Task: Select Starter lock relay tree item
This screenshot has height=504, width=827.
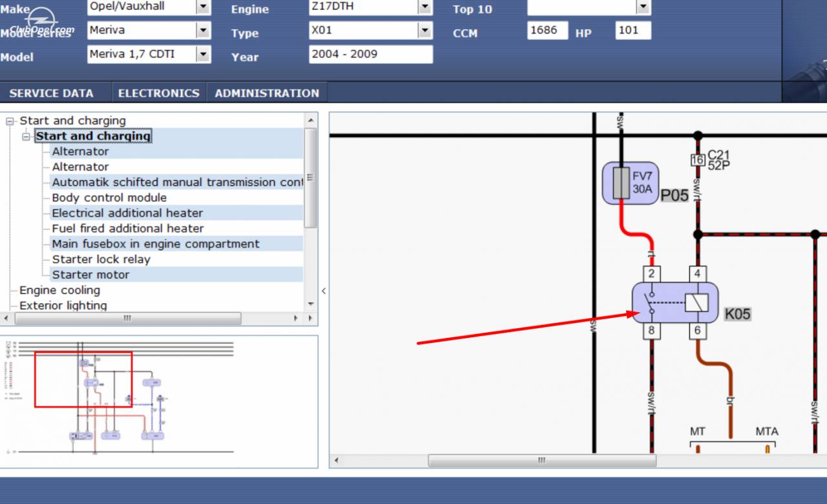Action: pos(101,260)
